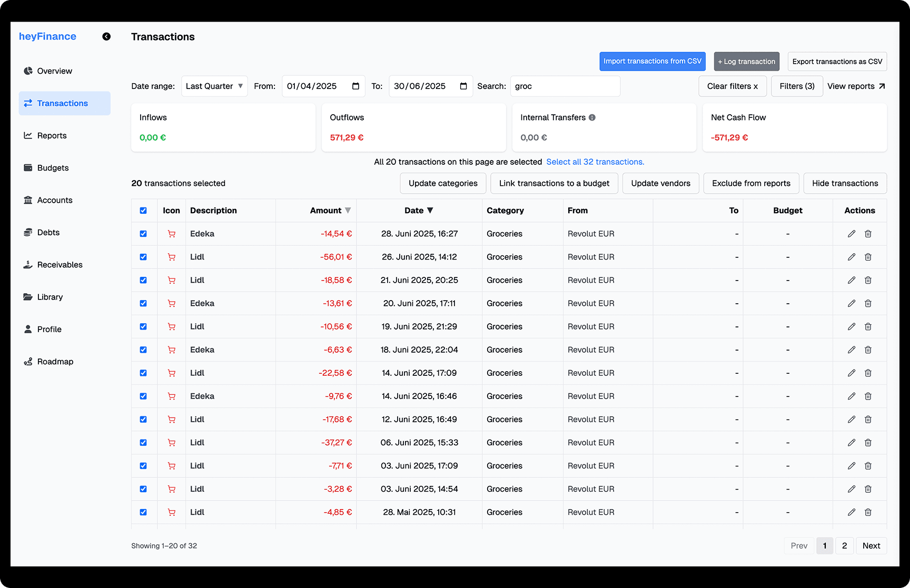Screen dimensions: 910x588
Task: Uncheck the Lidl transaction dated 28. Mai 2025
Action: point(143,512)
